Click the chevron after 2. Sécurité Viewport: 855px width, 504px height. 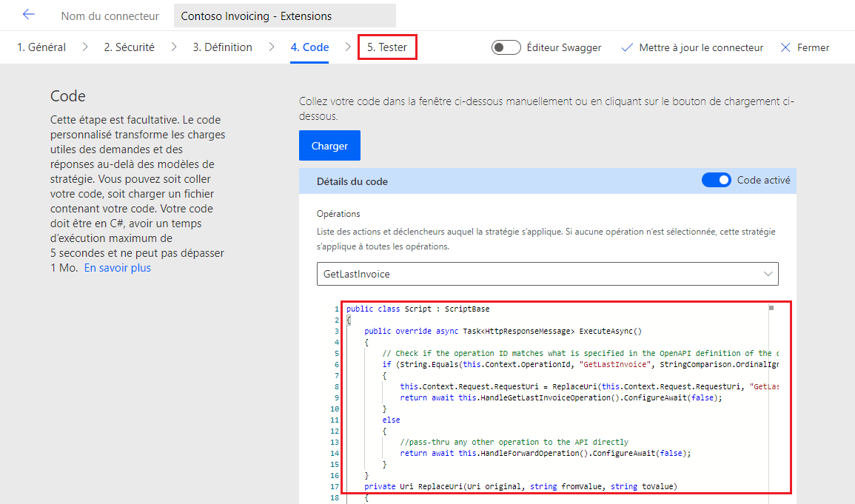[x=174, y=47]
